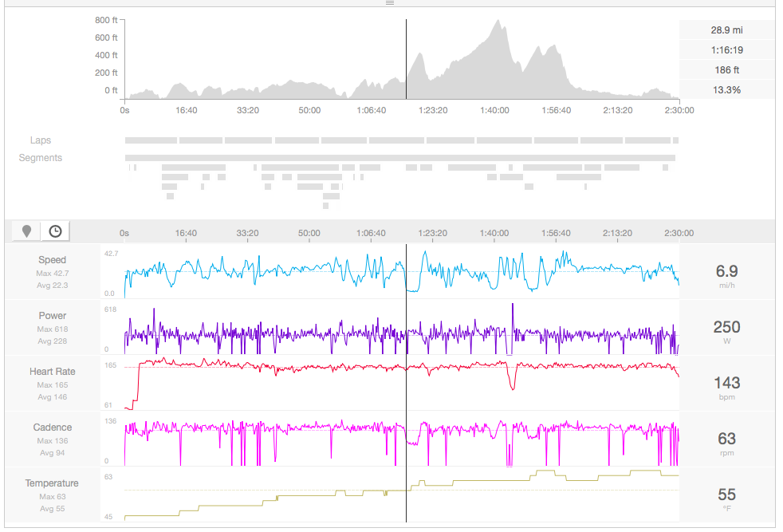Click the Laps row label

[41, 140]
